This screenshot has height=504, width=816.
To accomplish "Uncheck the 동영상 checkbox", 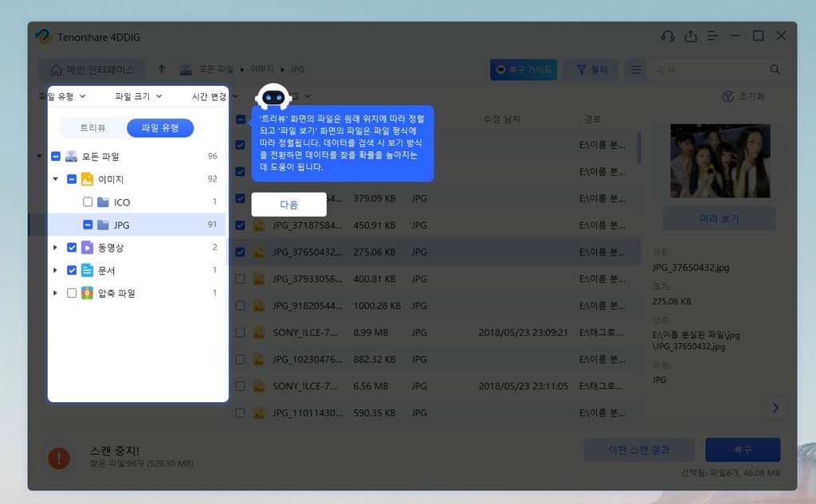I will pos(72,248).
